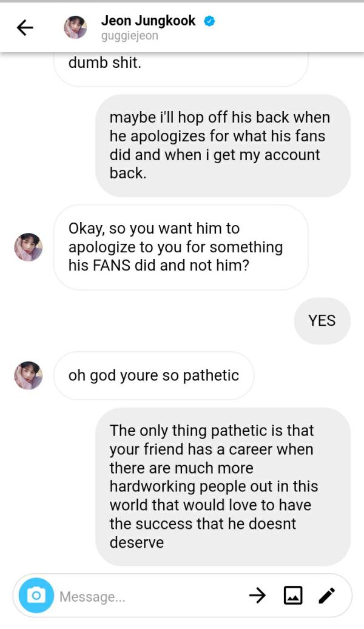Open the profile picture in the header
The height and width of the screenshot is (629, 364).
tap(75, 27)
